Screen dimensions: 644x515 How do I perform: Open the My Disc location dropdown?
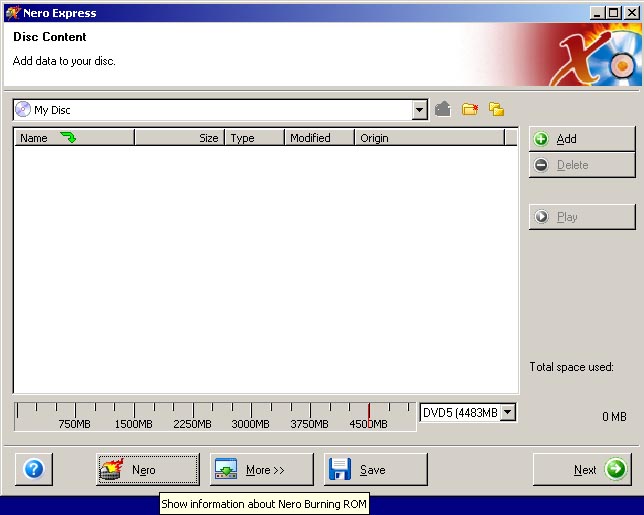click(419, 110)
